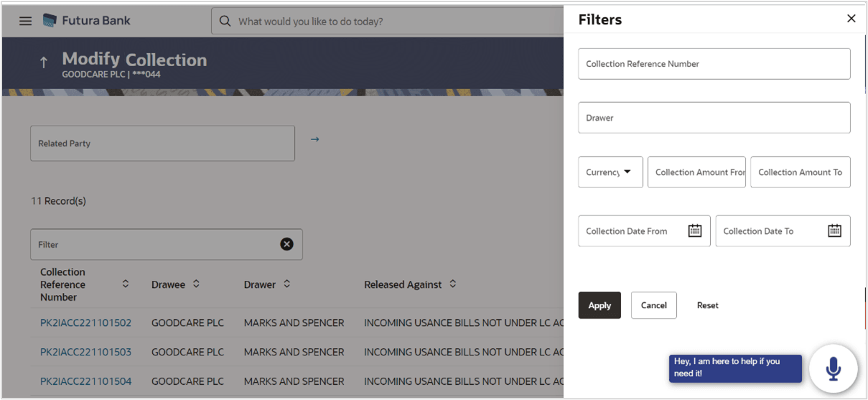
Task: Click the '11 Record(s)' text
Action: pos(58,201)
